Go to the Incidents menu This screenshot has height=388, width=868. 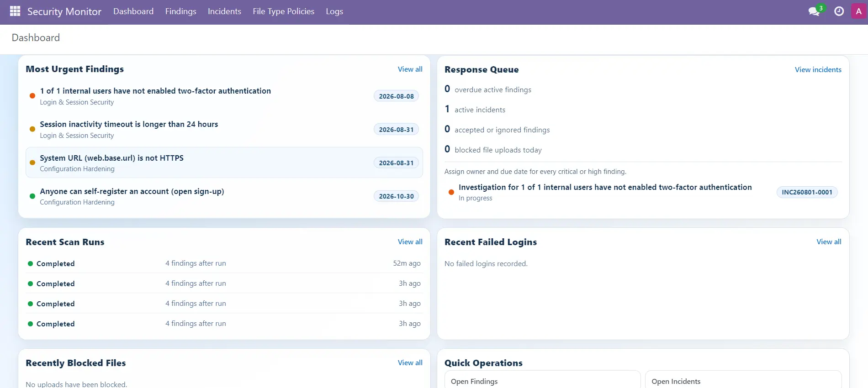coord(224,11)
